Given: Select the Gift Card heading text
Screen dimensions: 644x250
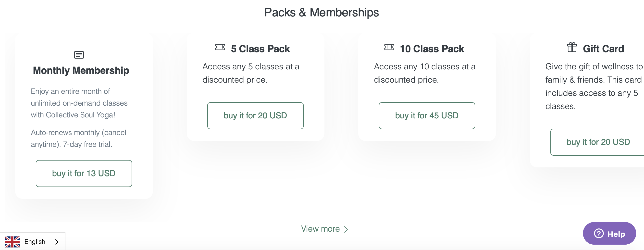Looking at the screenshot, I should (603, 49).
